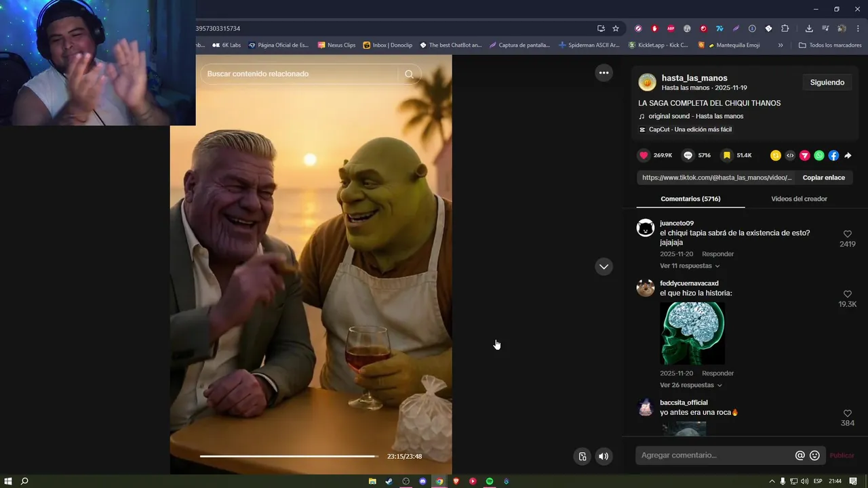Get the embed code icon
The image size is (868, 488).
pyautogui.click(x=790, y=155)
